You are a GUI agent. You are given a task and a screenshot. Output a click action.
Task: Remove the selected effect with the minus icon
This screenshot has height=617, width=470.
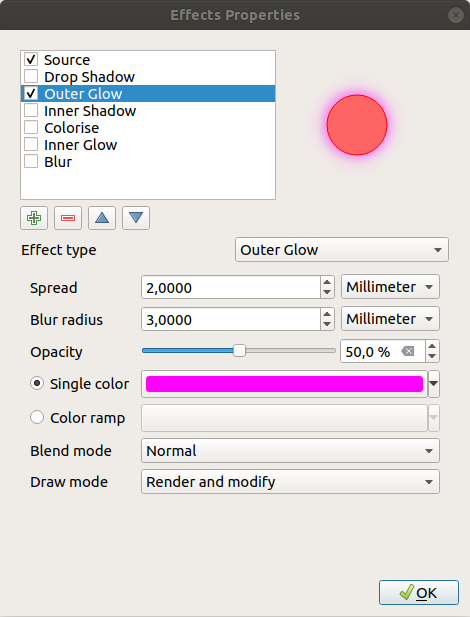pos(68,218)
